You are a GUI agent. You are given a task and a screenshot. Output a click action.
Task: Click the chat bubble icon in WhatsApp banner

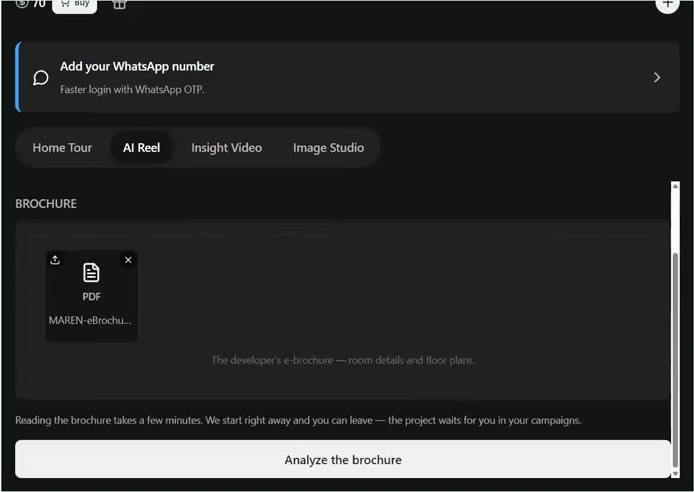point(41,78)
